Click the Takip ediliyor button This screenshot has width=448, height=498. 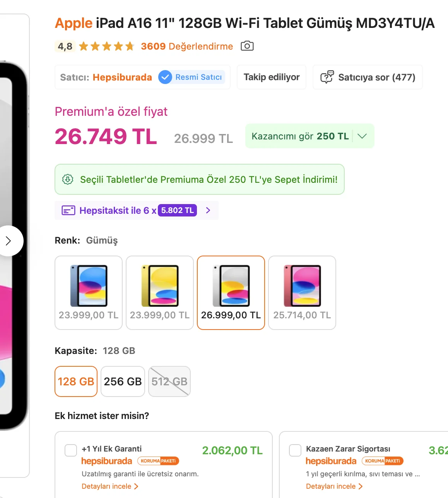click(272, 77)
